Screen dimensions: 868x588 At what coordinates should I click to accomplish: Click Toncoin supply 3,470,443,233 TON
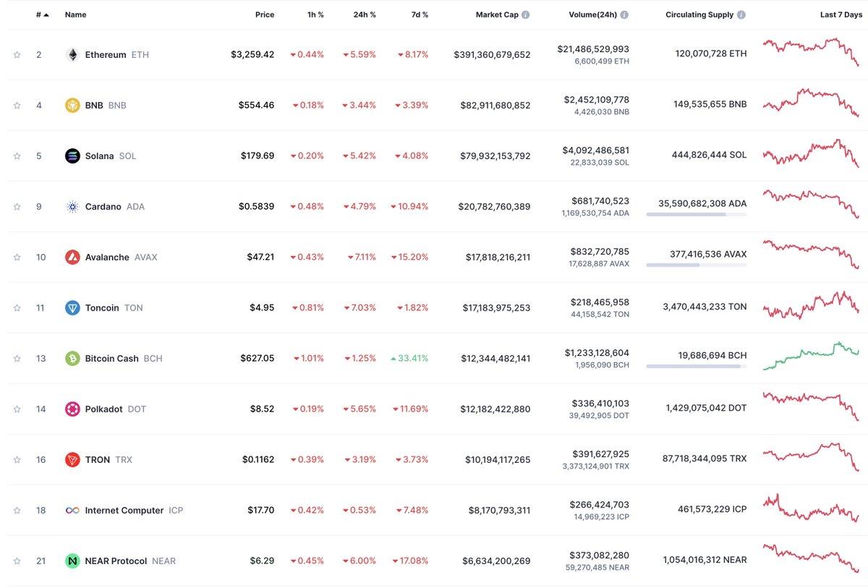[x=705, y=307]
